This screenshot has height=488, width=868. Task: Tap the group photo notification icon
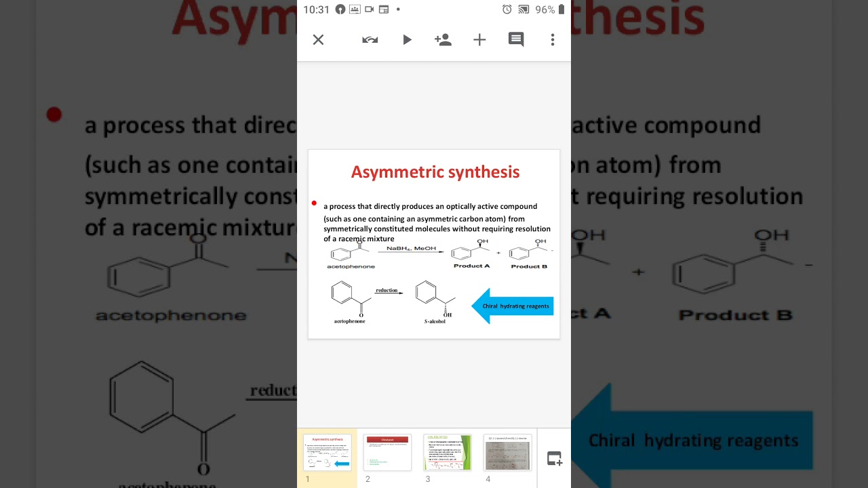point(355,9)
